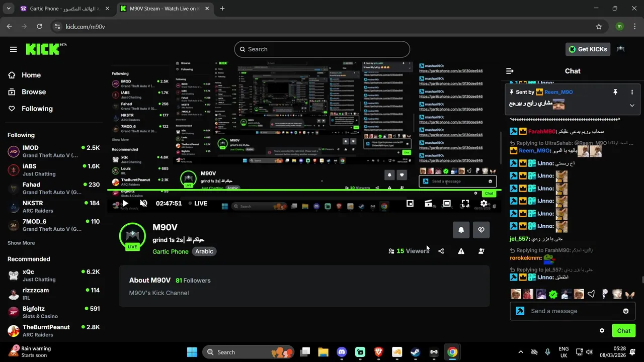Follow M90V with the heart button

tap(481, 230)
